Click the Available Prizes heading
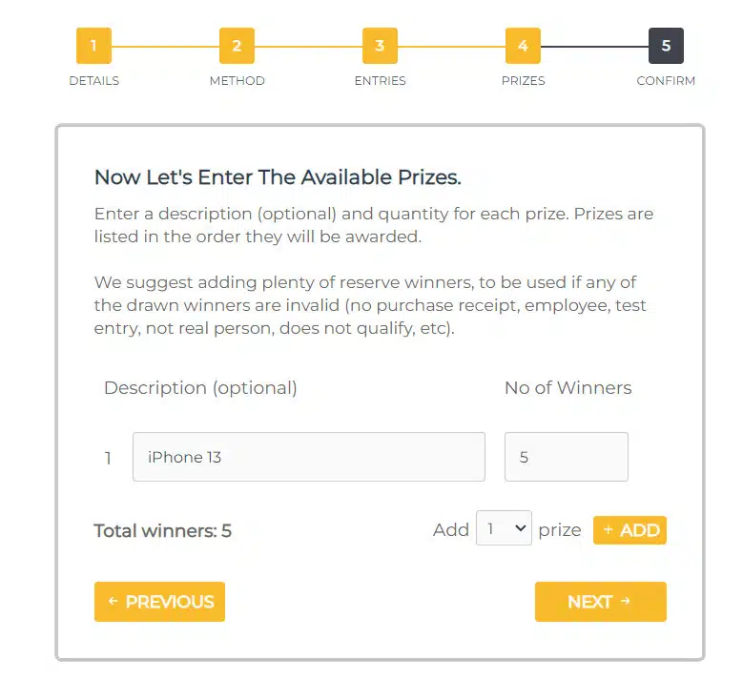This screenshot has height=700, width=743. (278, 177)
